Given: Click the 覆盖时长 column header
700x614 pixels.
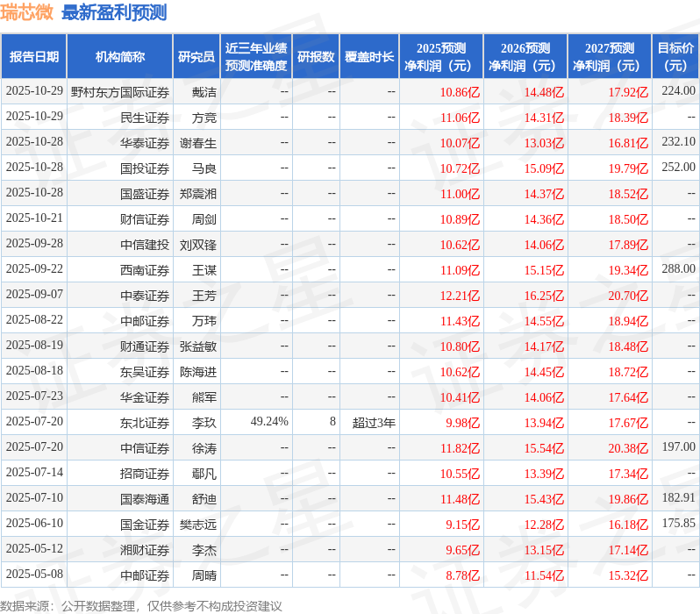Looking at the screenshot, I should click(x=369, y=57).
